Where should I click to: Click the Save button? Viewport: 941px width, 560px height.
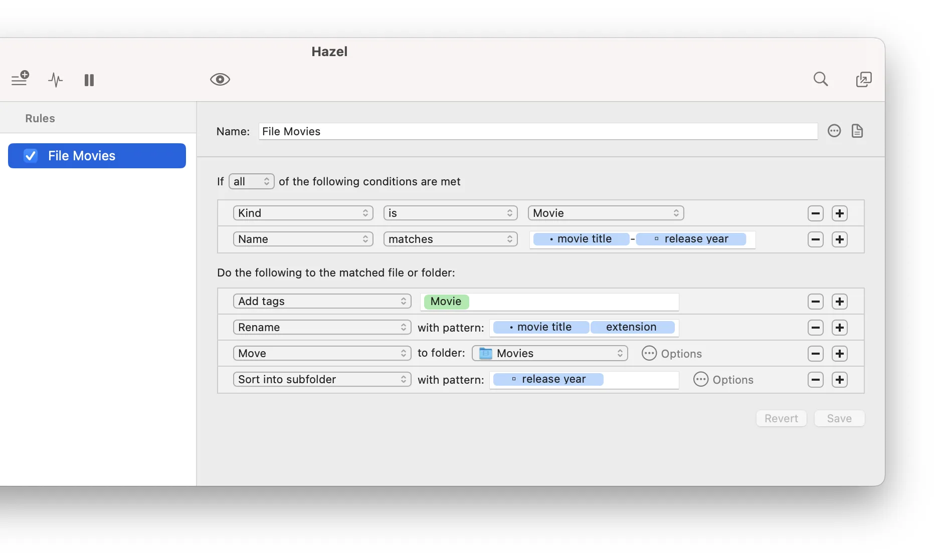(839, 418)
